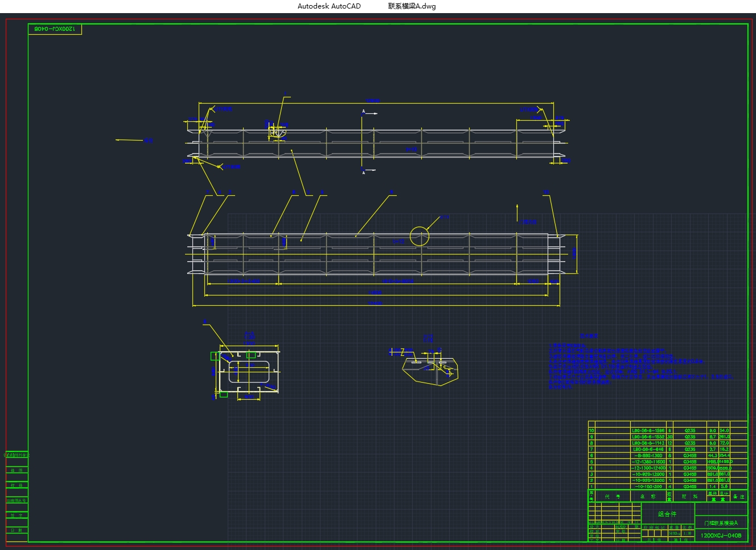Select drawing number 1200XCJ-040B in title block
This screenshot has height=550, width=756.
[x=721, y=535]
